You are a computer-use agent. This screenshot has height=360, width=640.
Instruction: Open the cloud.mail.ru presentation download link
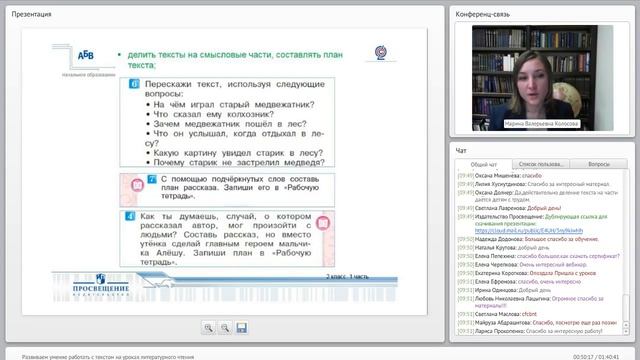click(x=529, y=231)
